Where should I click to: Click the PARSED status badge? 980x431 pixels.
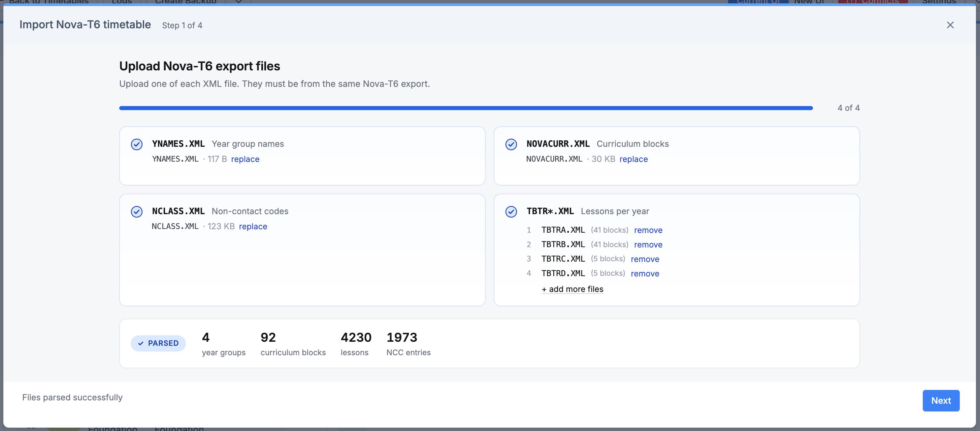[158, 343]
